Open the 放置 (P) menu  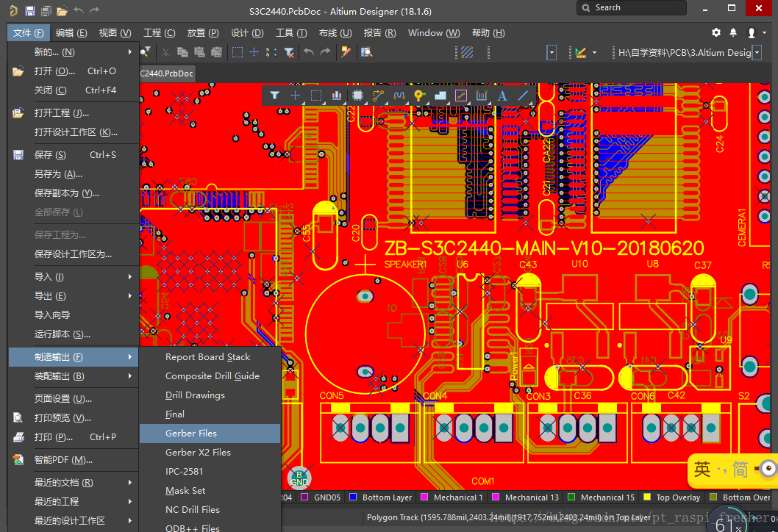click(x=203, y=33)
